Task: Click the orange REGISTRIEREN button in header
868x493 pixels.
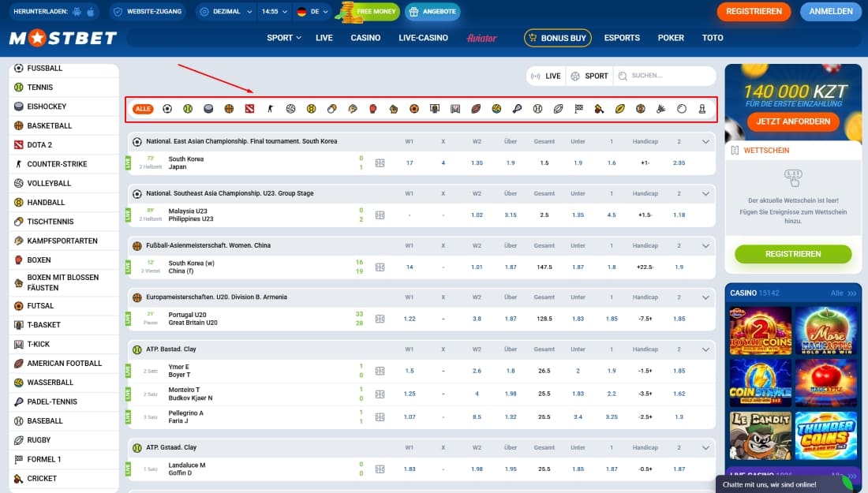Action: click(754, 12)
